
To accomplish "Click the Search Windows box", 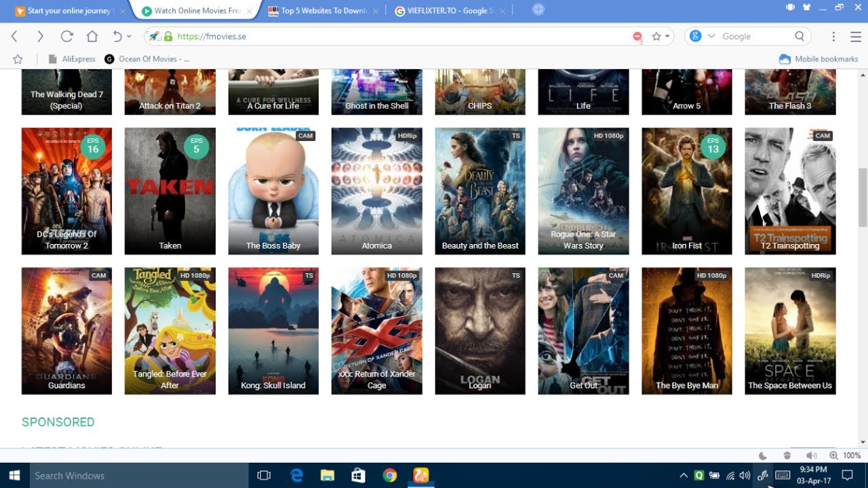I will coord(138,476).
